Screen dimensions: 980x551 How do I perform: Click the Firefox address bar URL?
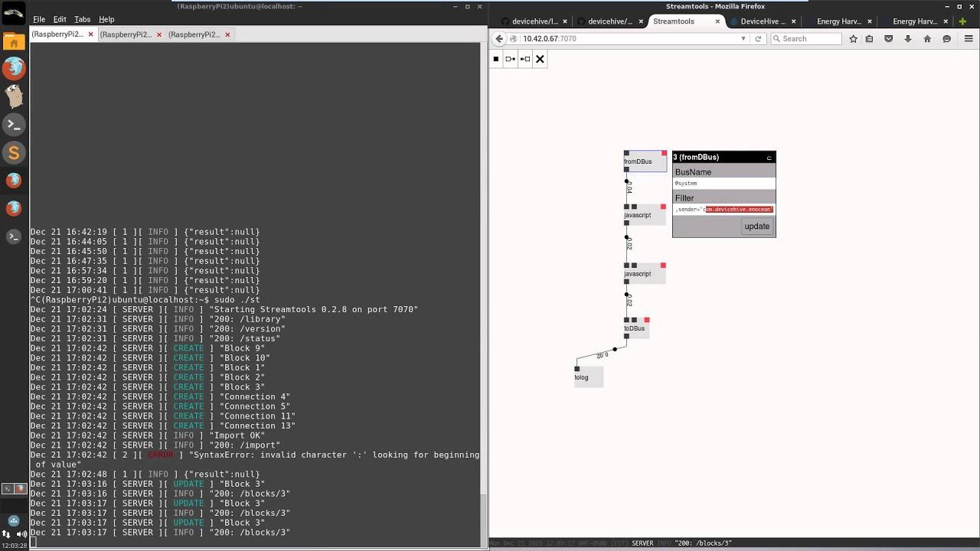point(550,38)
